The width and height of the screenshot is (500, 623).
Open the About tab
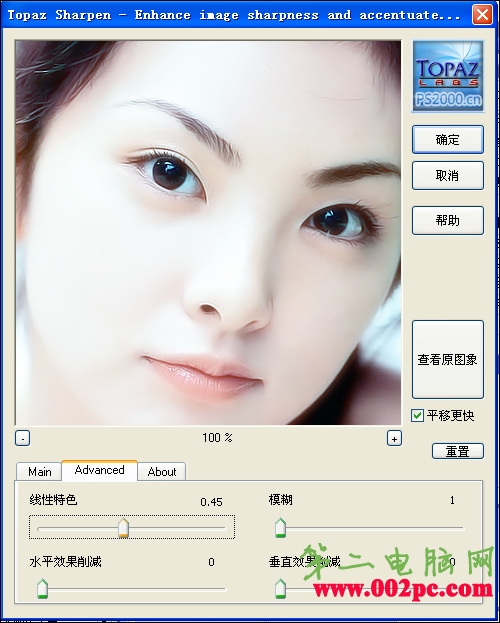[x=162, y=472]
